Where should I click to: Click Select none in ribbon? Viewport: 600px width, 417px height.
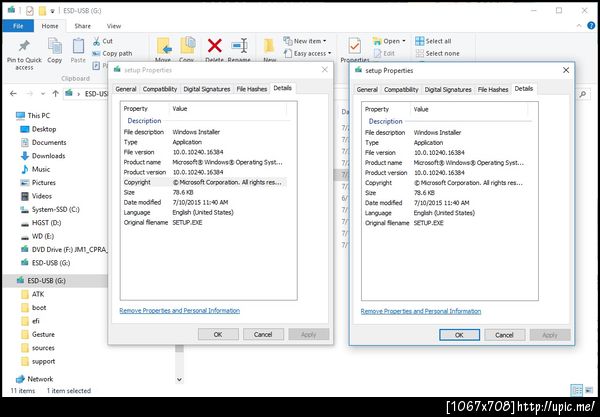(x=437, y=54)
